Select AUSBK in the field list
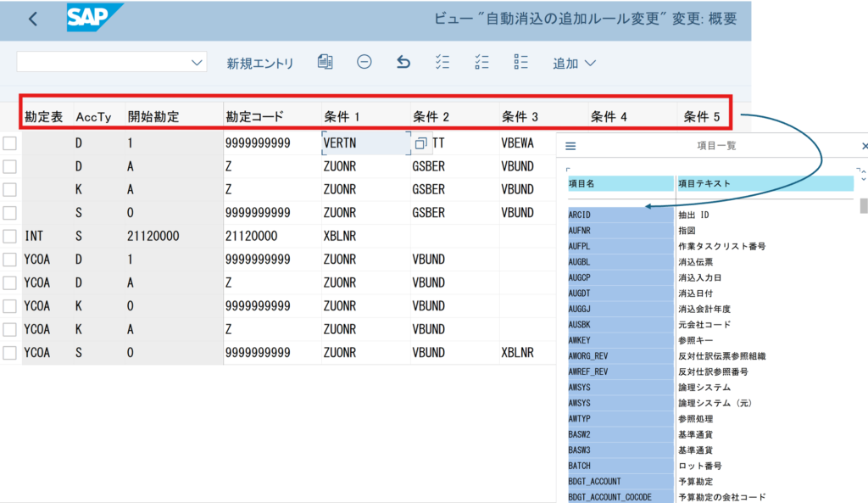This screenshot has height=503, width=868. click(x=620, y=325)
